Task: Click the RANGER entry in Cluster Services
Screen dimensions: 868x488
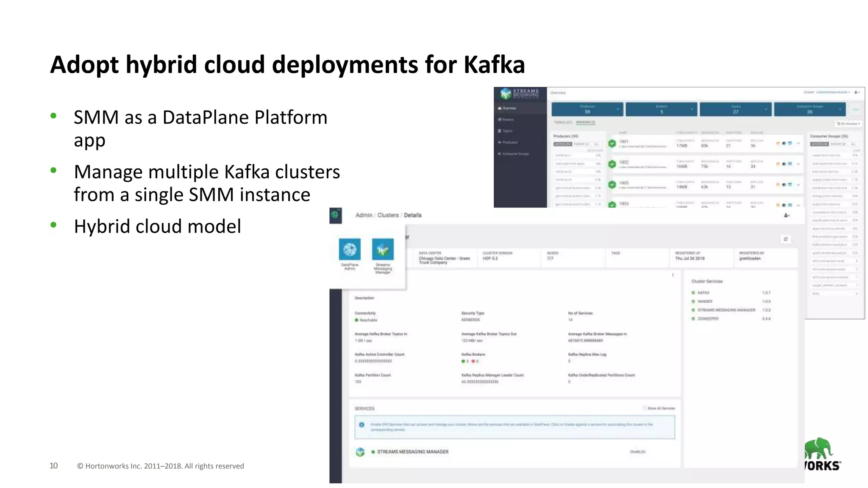Action: click(x=705, y=302)
